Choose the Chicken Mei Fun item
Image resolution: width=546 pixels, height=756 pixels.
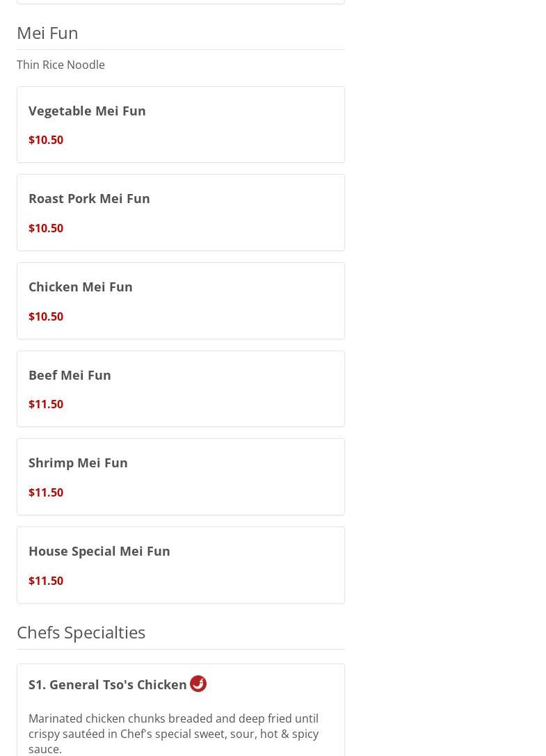coord(180,301)
